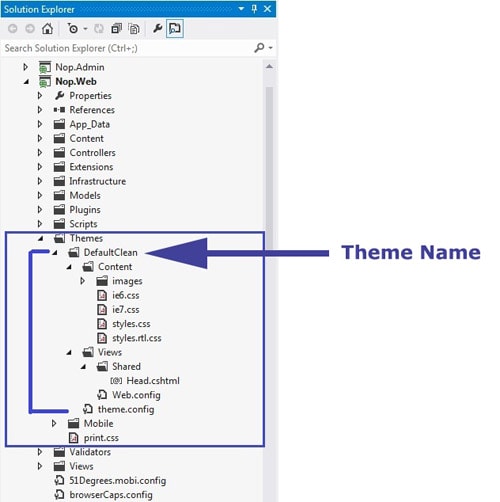Open the search options dropdown arrow
The height and width of the screenshot is (502, 500).
point(271,48)
